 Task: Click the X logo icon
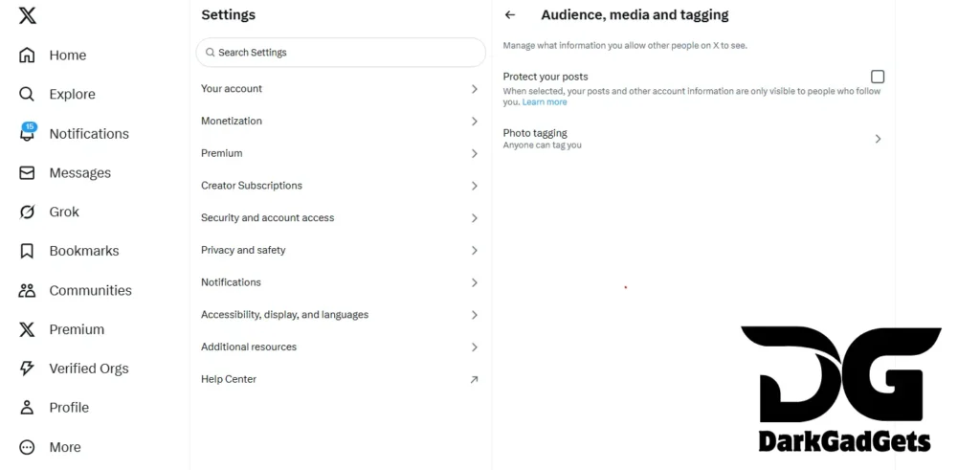click(x=27, y=15)
